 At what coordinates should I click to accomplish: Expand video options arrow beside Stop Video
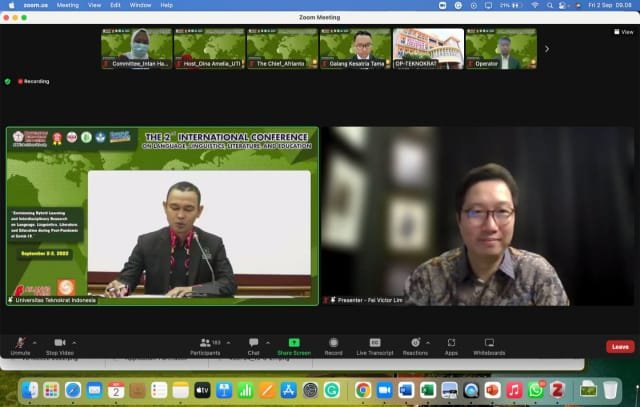(75, 341)
